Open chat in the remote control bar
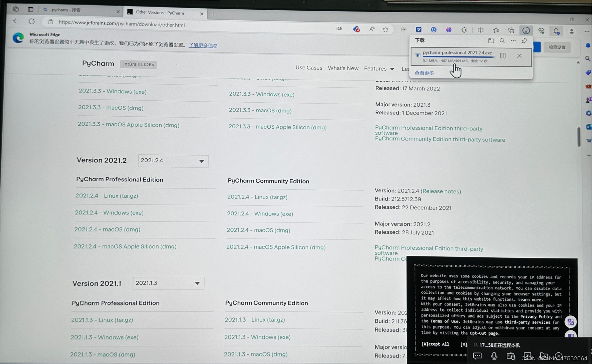Viewport: 592px width, 364px height. tap(477, 355)
